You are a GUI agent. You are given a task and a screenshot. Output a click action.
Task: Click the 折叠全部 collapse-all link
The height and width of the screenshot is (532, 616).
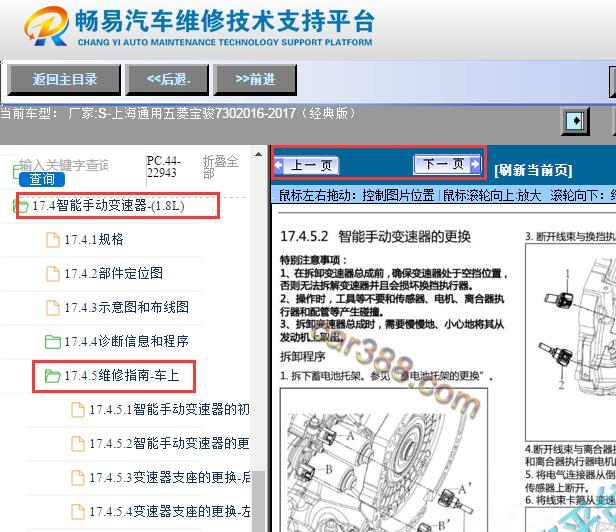pyautogui.click(x=220, y=167)
